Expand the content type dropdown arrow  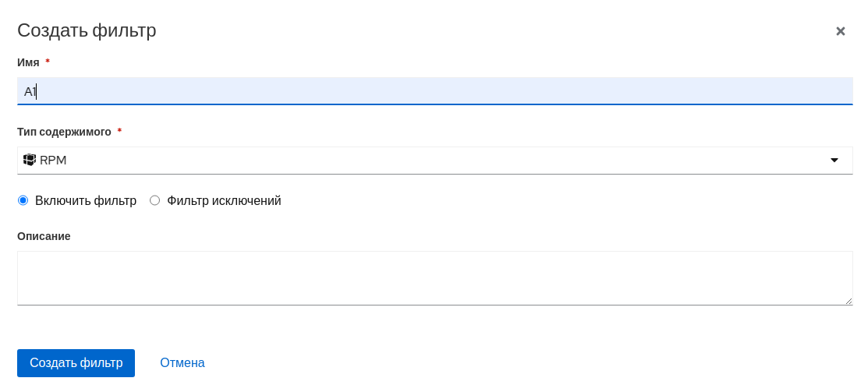coord(834,160)
